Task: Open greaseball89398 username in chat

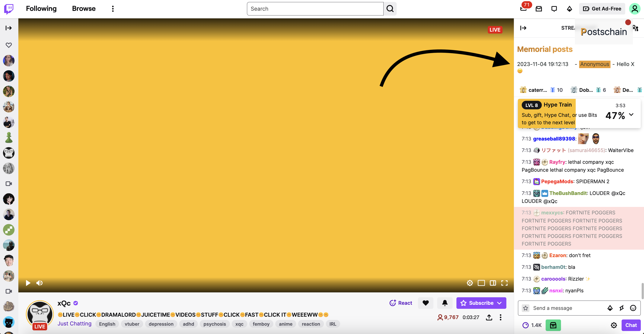Action: click(x=554, y=139)
